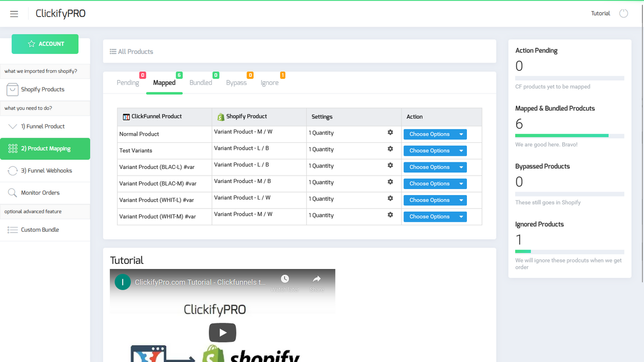This screenshot has height=362, width=644.
Task: Click Watch Later on the tutorial video
Action: coord(285,279)
